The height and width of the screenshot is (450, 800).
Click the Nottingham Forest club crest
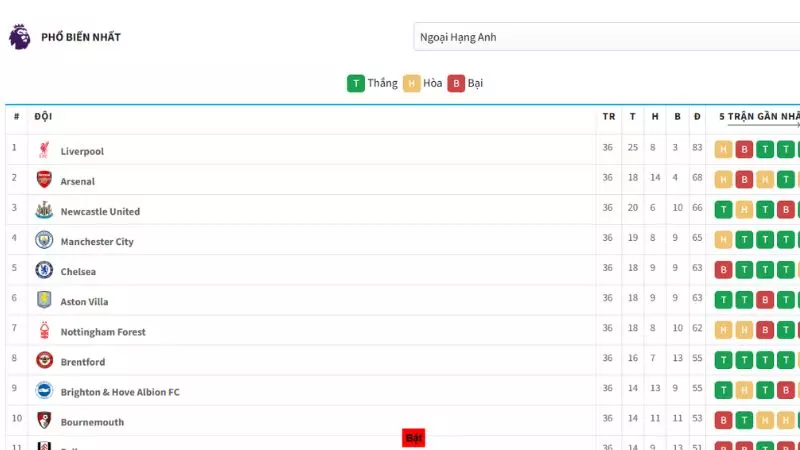pos(44,330)
